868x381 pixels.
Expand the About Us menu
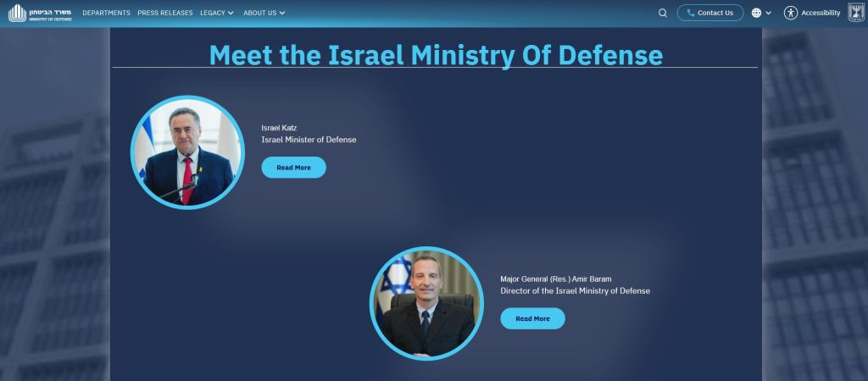264,13
